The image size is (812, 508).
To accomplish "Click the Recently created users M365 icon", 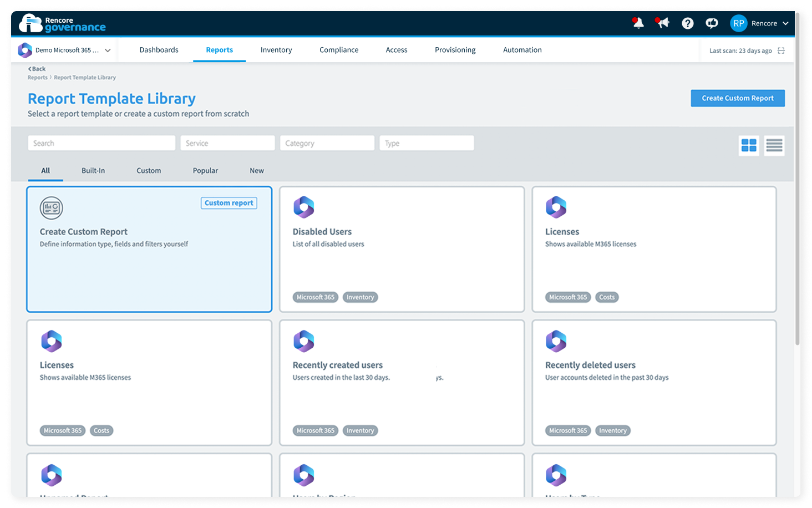I will coord(304,341).
